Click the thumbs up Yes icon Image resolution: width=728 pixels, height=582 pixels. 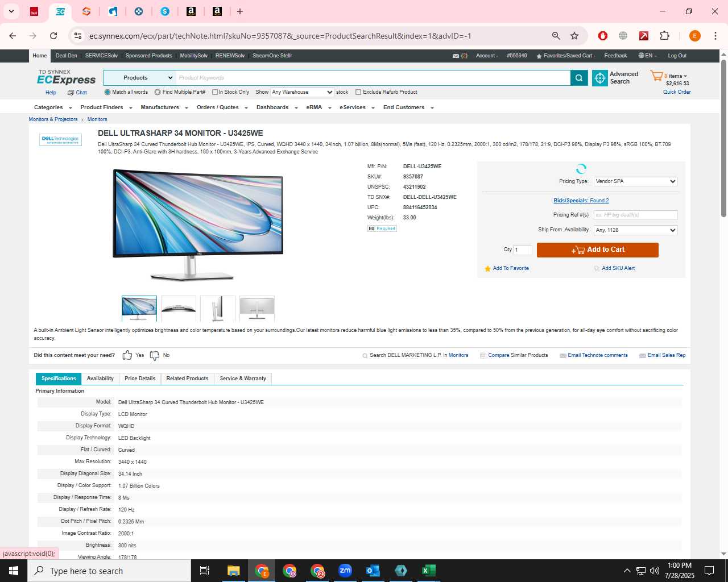pyautogui.click(x=127, y=355)
